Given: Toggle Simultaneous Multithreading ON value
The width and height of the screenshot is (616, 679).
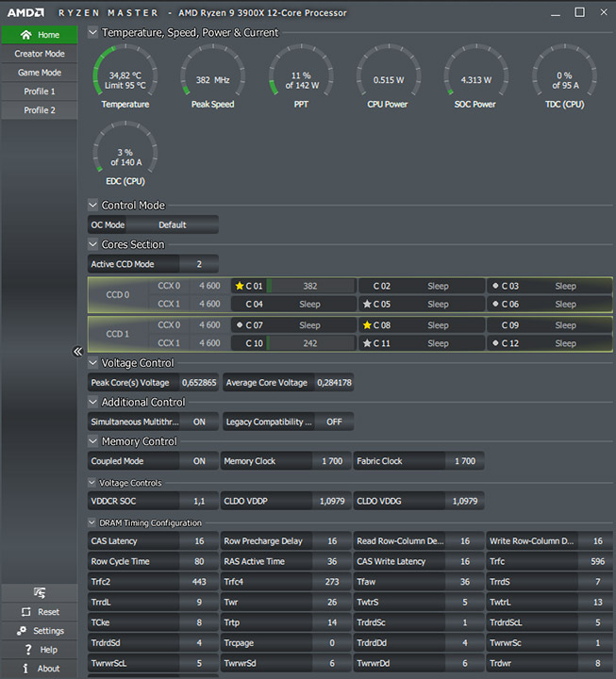Looking at the screenshot, I should click(199, 422).
